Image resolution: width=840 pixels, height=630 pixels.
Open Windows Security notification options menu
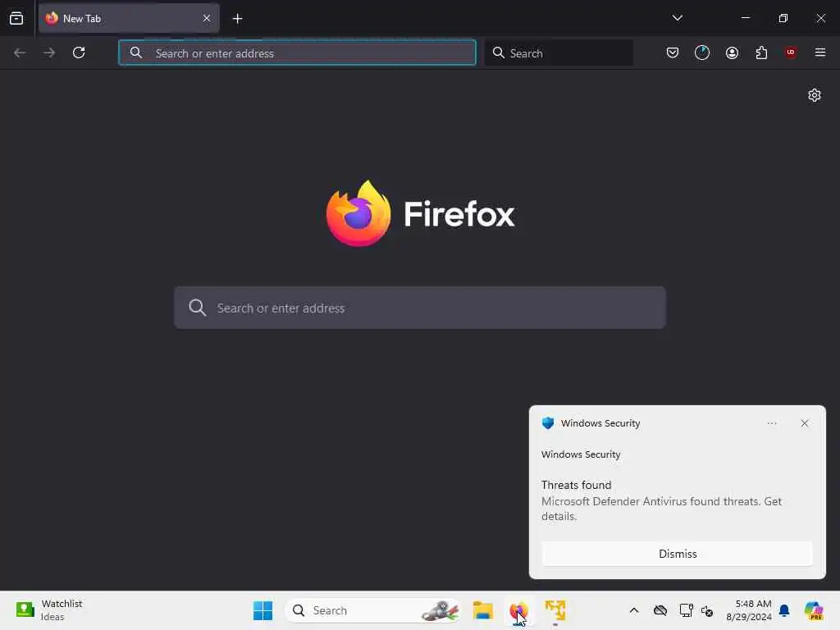click(x=771, y=423)
